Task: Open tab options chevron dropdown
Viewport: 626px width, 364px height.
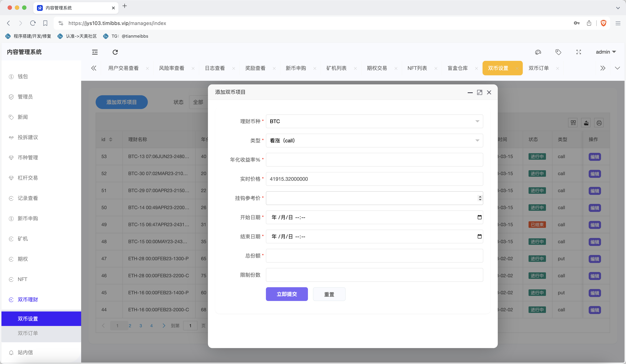Action: [x=617, y=68]
